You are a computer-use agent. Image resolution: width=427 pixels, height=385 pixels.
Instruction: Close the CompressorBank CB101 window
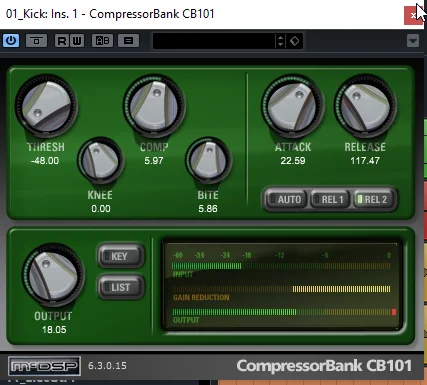pos(413,15)
